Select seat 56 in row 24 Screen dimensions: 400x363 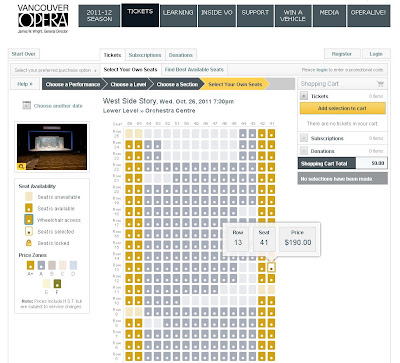coord(129,145)
